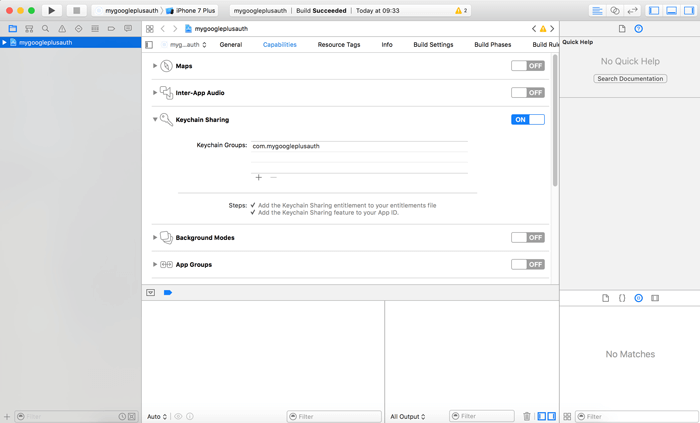700x423 pixels.
Task: Toggle variables view pane in debug area
Action: pyautogui.click(x=542, y=416)
